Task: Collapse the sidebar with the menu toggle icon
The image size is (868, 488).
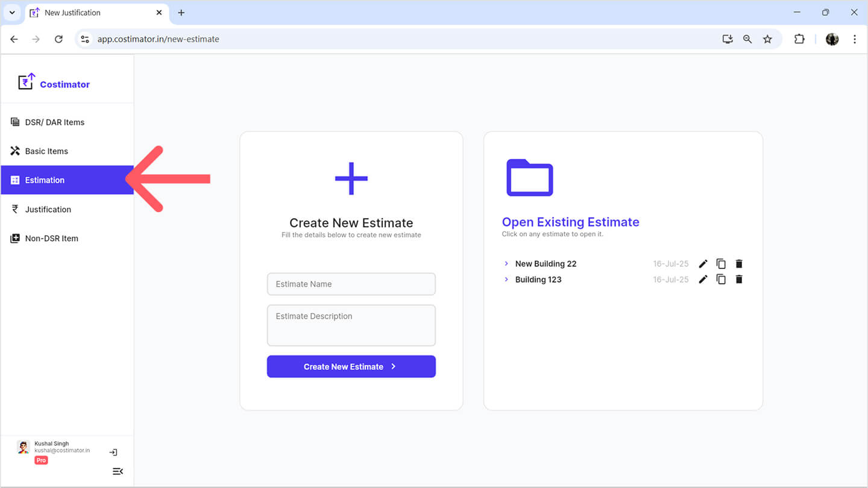Action: (x=118, y=471)
